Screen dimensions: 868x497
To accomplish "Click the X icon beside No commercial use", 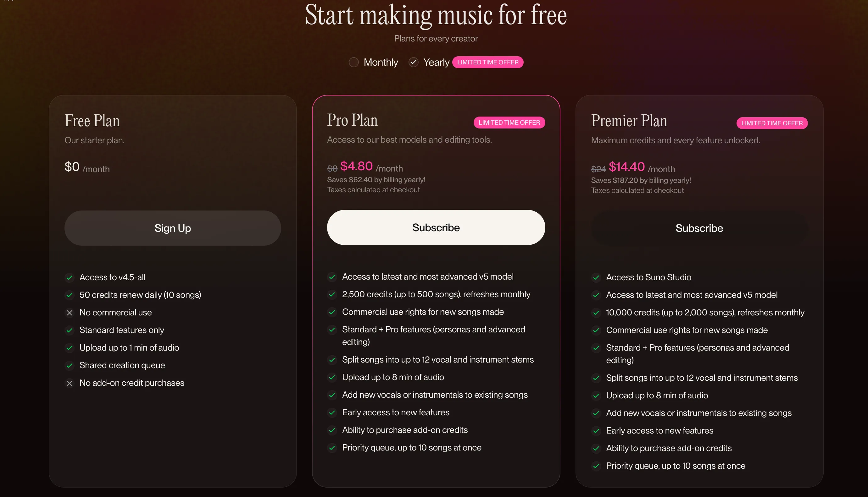I will pos(69,313).
